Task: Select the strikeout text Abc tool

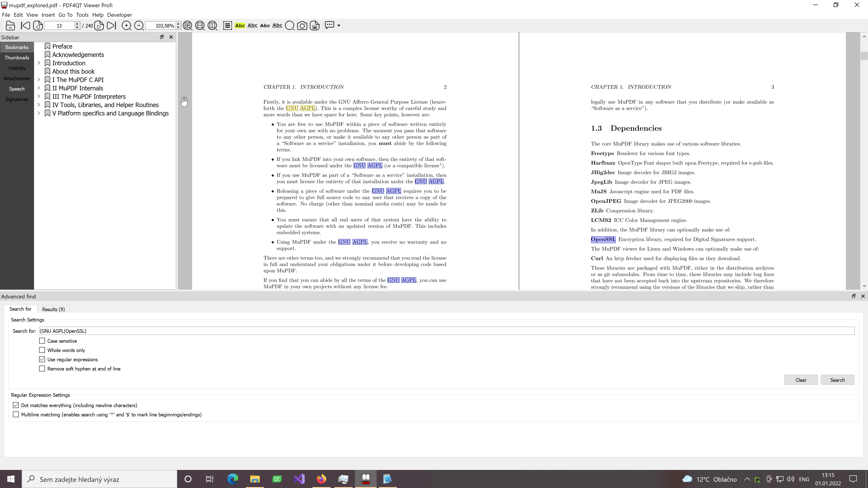Action: click(x=265, y=26)
